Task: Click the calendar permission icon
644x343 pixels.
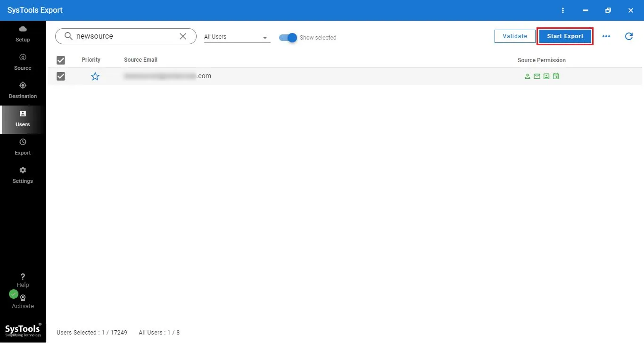Action: click(556, 76)
